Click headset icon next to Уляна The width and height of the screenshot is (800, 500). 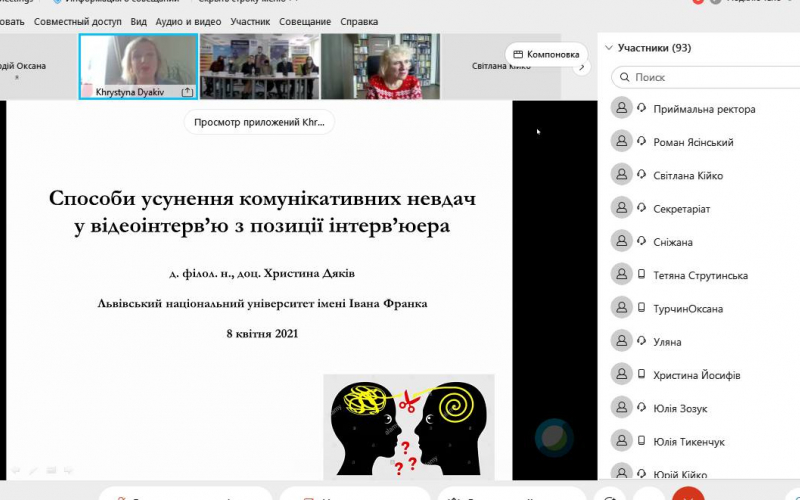coord(642,340)
